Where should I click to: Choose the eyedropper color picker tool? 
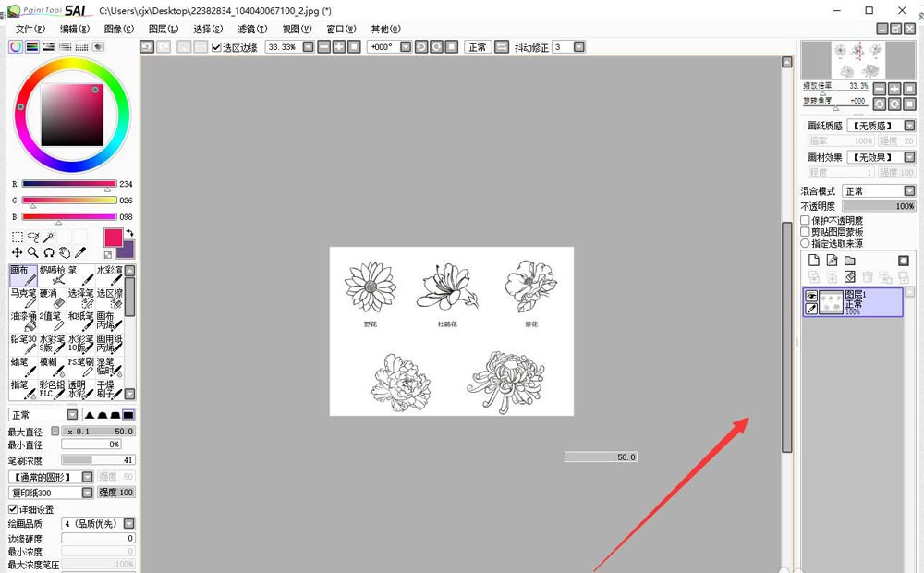coord(80,252)
